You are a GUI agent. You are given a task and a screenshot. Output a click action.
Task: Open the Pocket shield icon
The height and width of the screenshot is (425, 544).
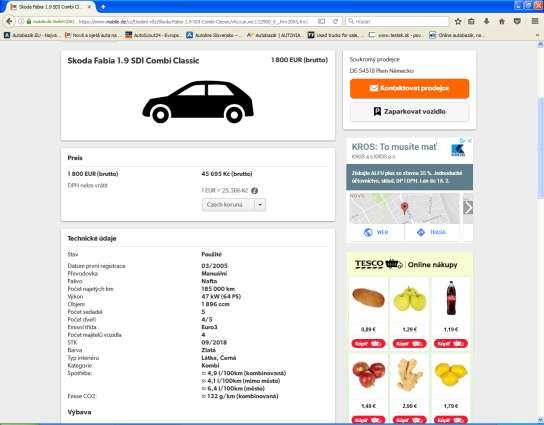(x=517, y=21)
